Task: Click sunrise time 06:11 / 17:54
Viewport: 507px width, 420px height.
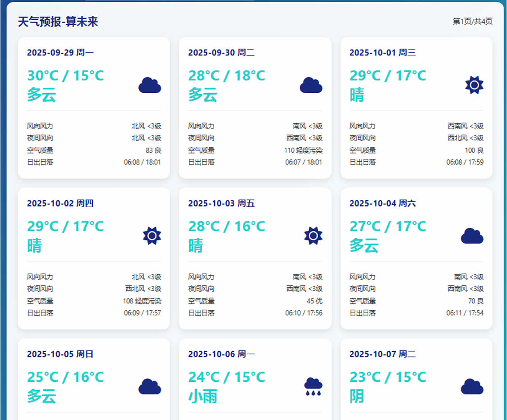Action: (x=465, y=313)
